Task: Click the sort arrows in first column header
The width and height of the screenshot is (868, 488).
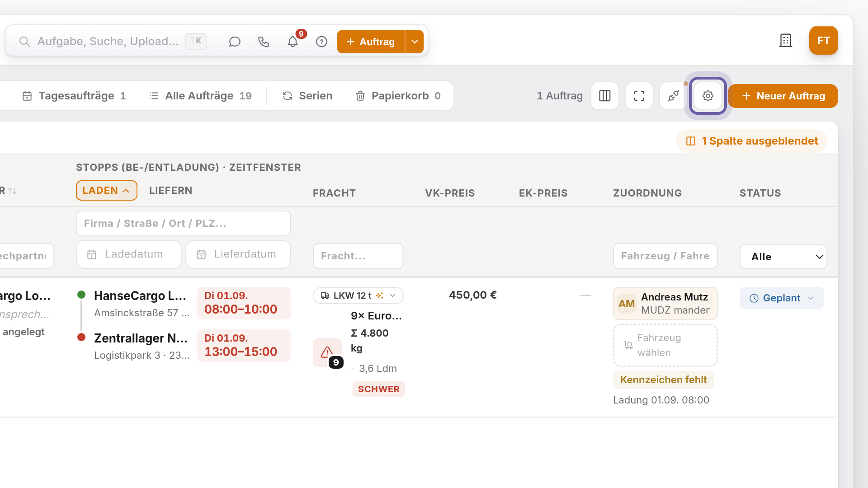Action: [x=12, y=191]
